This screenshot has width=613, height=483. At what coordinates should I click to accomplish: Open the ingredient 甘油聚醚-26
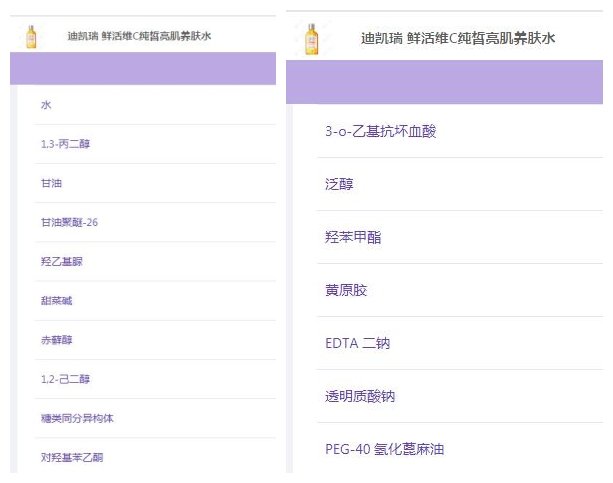[69, 222]
